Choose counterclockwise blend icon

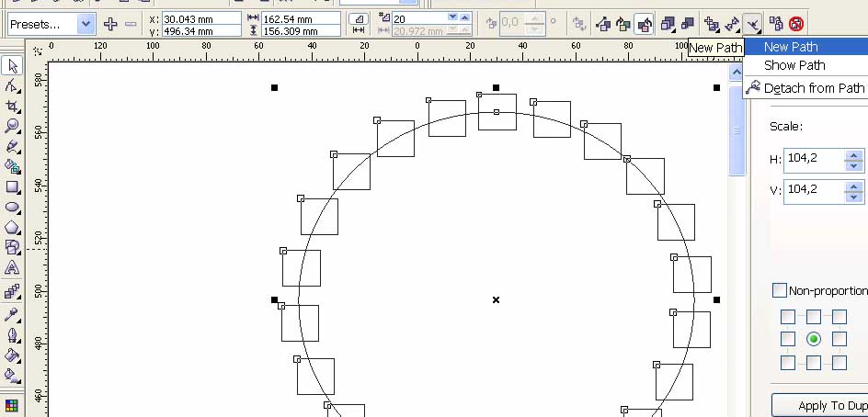click(x=645, y=24)
